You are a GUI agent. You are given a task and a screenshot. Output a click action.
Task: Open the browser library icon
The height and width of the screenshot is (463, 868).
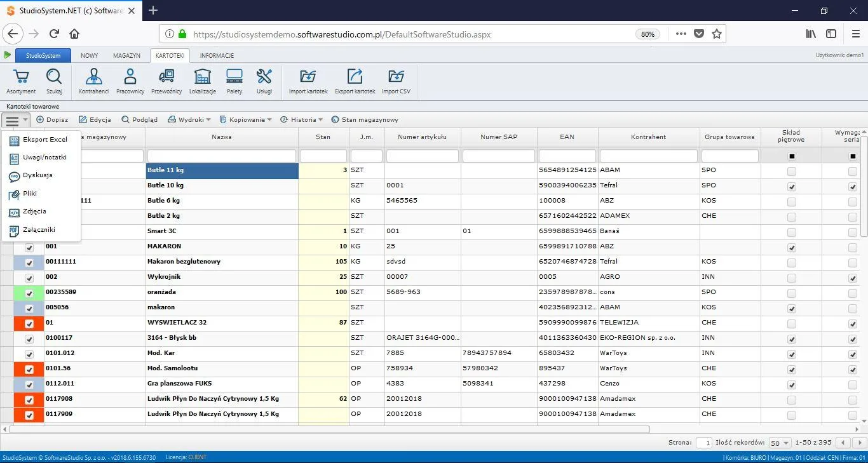click(811, 34)
